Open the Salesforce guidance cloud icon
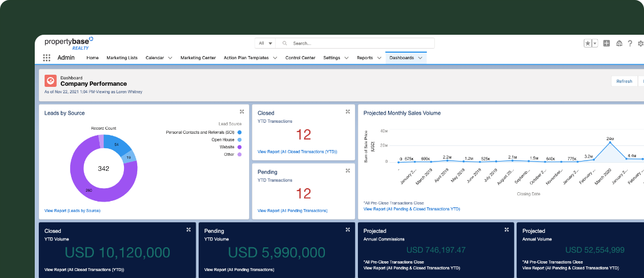Screen dimensions: 644x278 [619, 43]
